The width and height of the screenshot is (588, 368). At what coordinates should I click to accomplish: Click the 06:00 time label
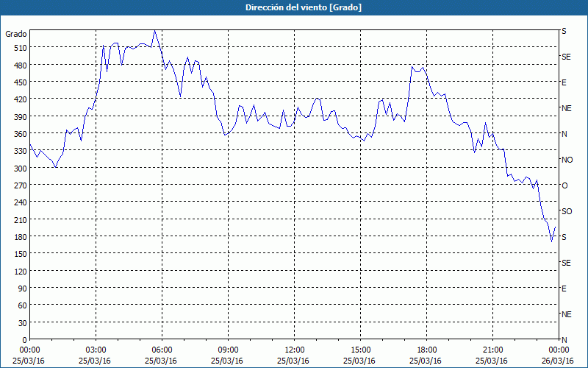click(162, 350)
